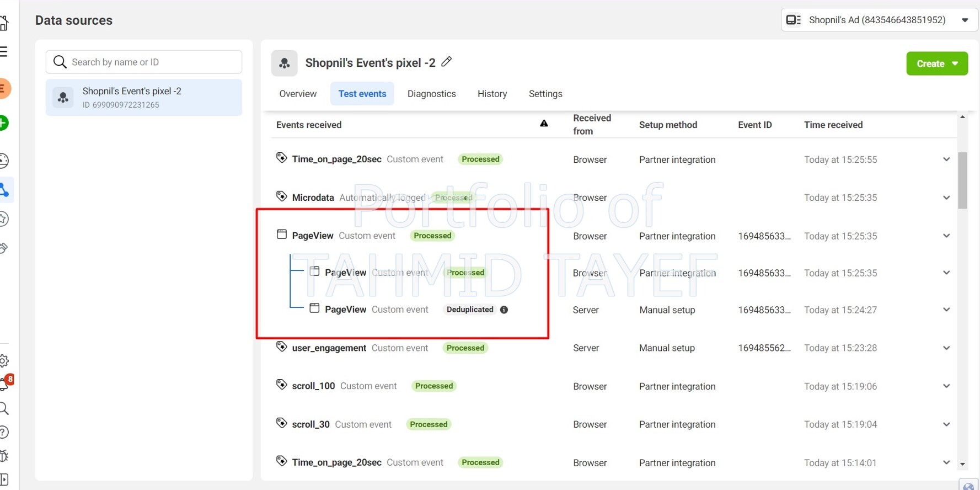980x490 pixels.
Task: Open the settings gear in left sidebar
Action: tap(3, 361)
